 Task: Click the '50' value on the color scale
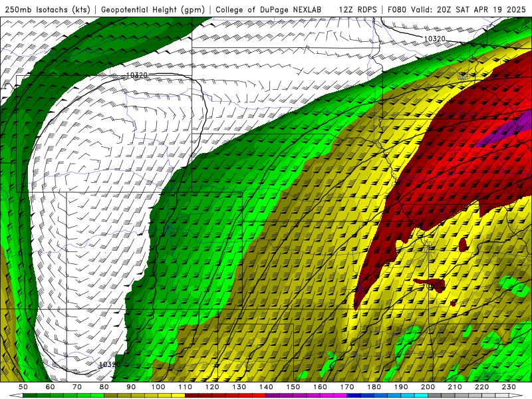23,387
